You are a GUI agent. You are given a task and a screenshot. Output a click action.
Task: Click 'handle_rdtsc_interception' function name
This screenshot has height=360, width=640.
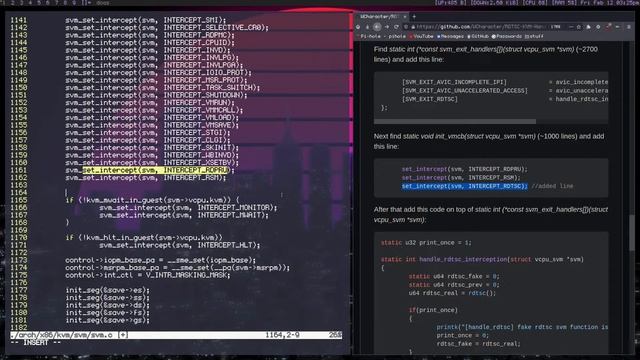463,260
